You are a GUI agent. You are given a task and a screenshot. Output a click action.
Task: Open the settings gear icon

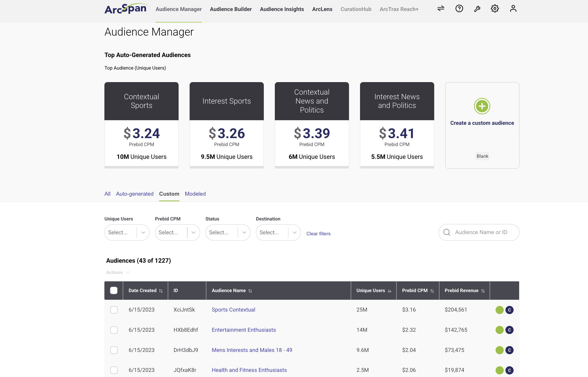(x=495, y=9)
